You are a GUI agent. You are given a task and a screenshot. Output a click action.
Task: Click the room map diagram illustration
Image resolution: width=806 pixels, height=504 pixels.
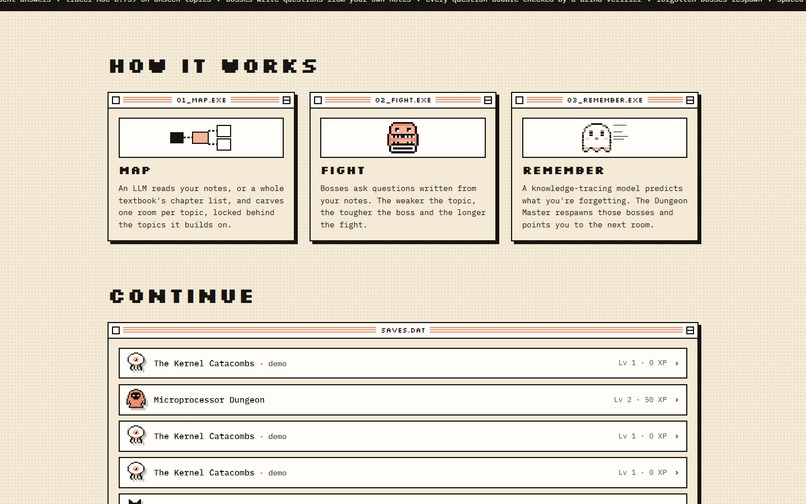point(201,137)
